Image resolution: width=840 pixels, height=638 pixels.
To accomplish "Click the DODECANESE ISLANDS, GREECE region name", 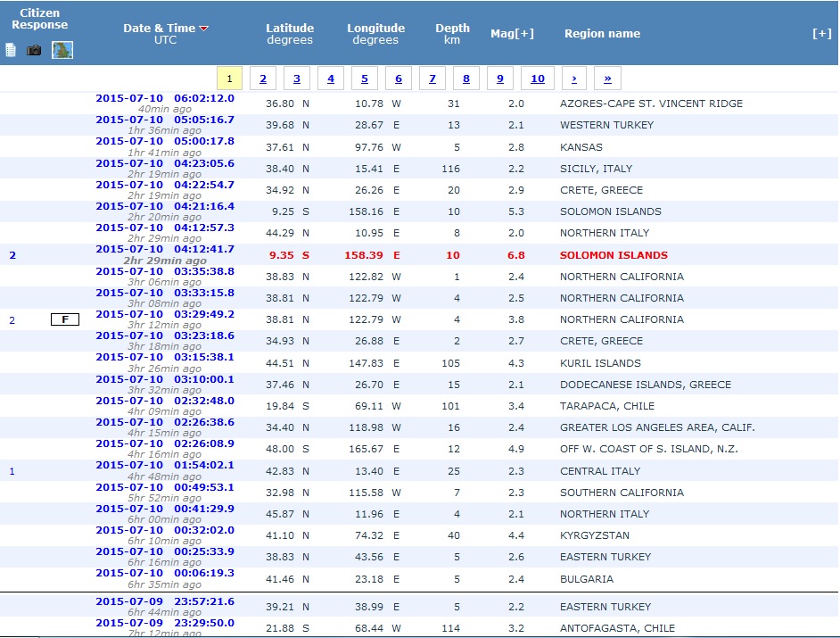I will point(646,385).
